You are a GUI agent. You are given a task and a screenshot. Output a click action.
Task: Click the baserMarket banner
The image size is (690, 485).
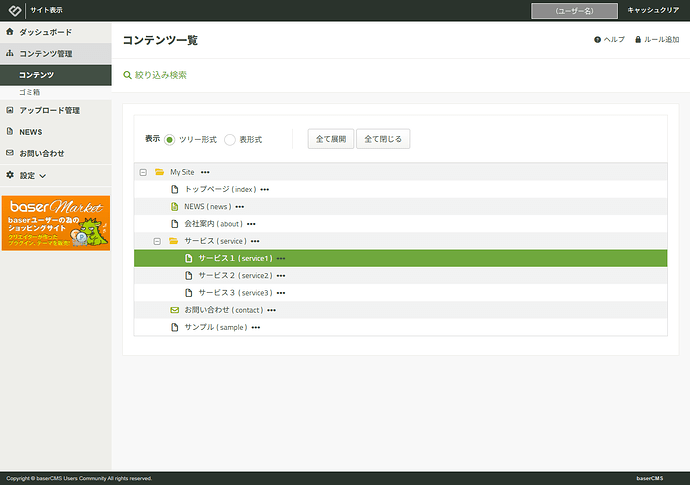pos(56,223)
